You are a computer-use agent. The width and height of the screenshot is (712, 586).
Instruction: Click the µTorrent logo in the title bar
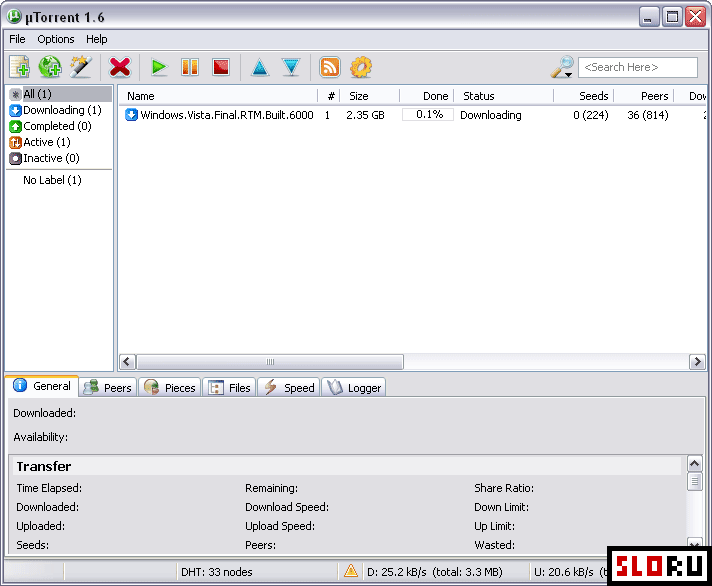(14, 16)
